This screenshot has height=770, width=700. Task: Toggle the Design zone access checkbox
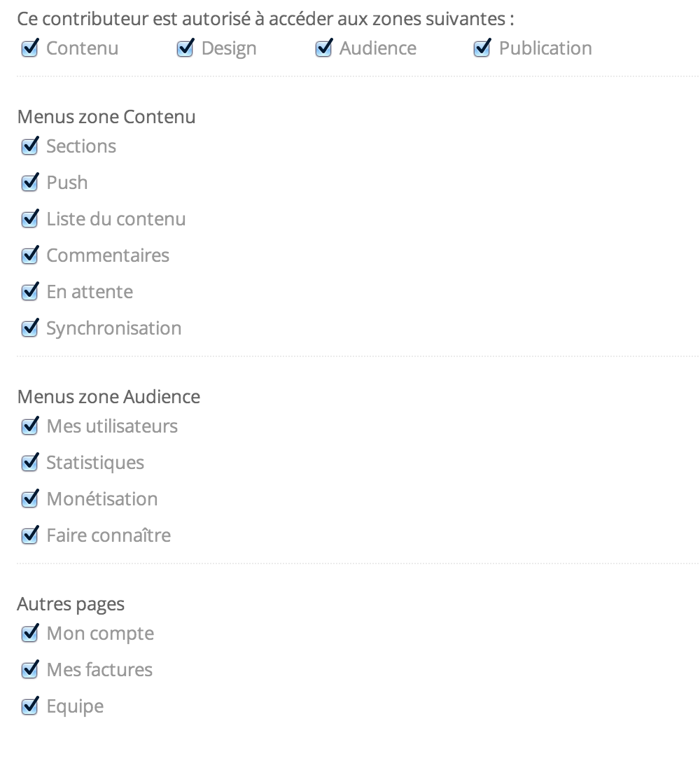click(185, 49)
